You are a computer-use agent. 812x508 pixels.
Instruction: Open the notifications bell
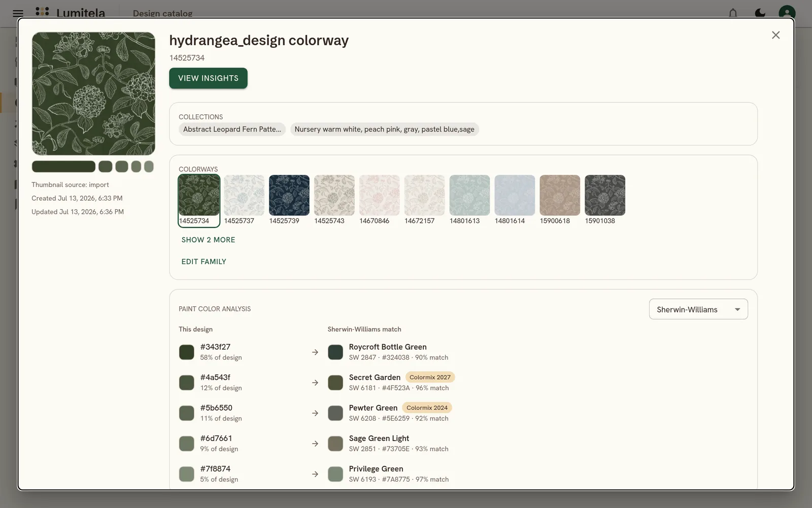(x=733, y=13)
